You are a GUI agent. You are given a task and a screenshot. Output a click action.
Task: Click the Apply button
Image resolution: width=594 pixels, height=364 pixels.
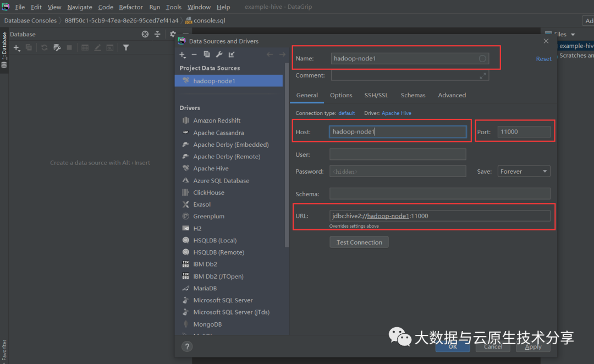(533, 346)
